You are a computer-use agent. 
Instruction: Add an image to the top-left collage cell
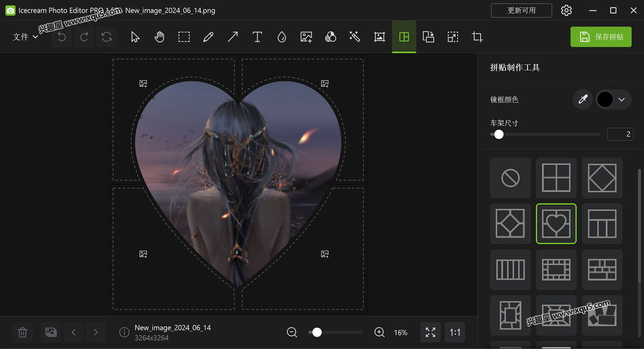[143, 84]
